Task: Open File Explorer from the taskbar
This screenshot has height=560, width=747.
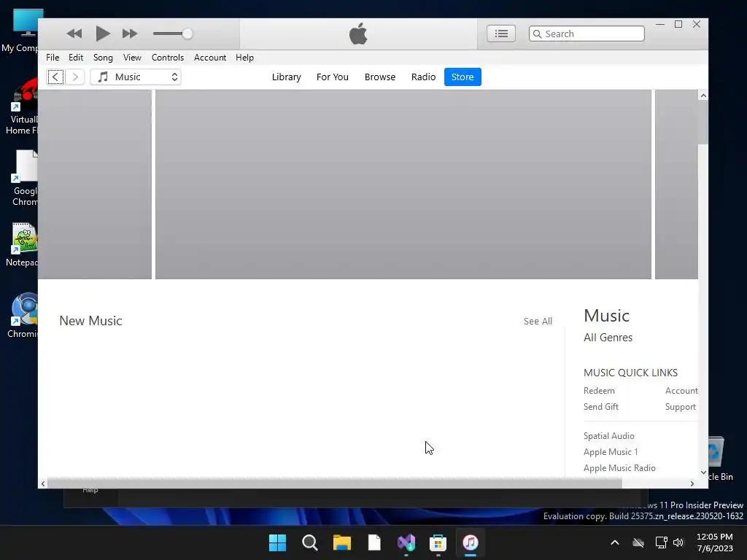Action: click(x=341, y=542)
